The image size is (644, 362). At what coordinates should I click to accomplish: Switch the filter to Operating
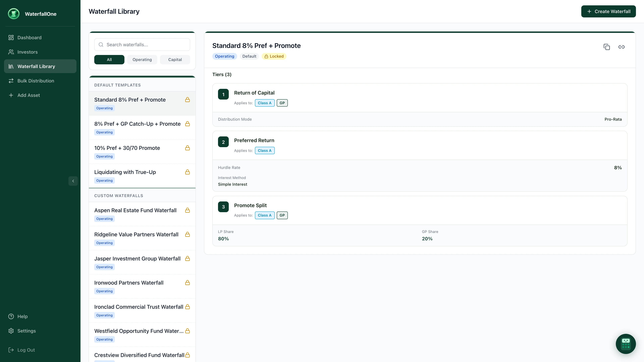[x=142, y=59]
